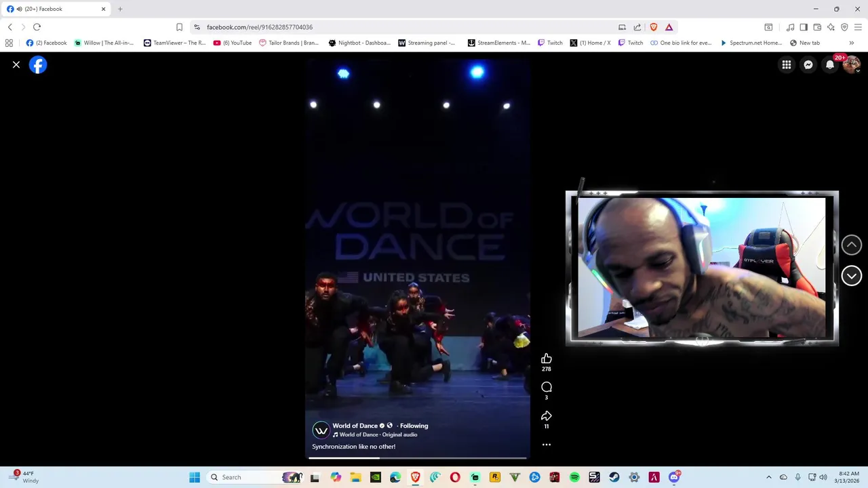Click the address bar URL

tap(260, 27)
